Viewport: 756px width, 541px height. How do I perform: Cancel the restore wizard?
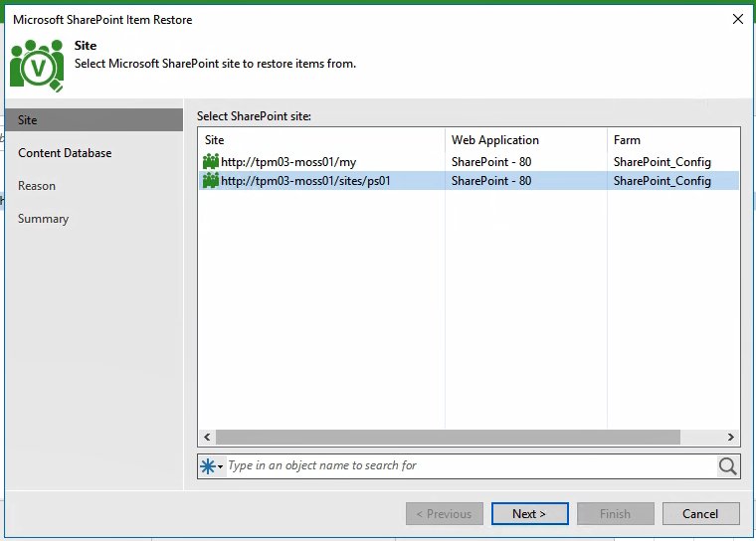point(700,514)
